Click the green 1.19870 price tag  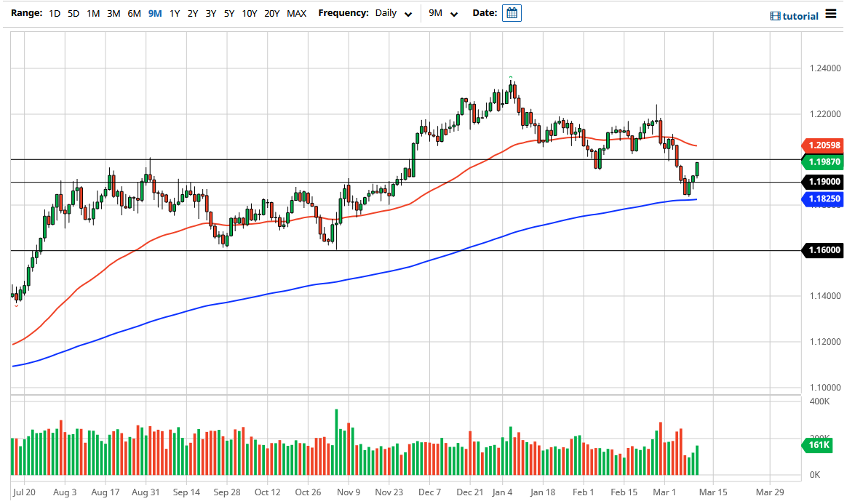pos(824,163)
